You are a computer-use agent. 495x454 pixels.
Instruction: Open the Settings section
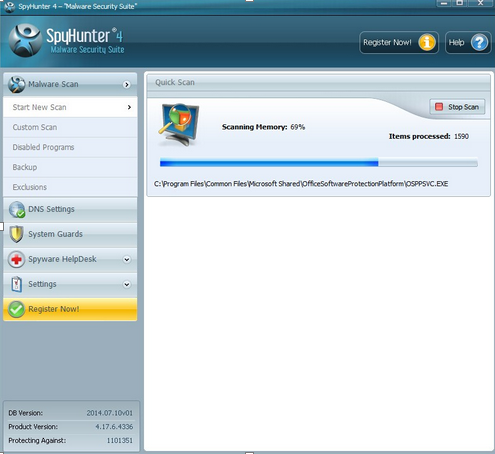70,284
